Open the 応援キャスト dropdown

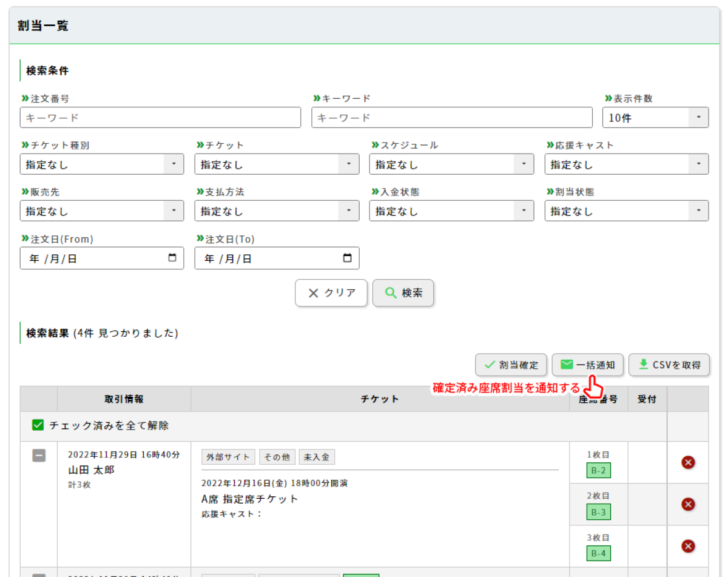tap(626, 164)
